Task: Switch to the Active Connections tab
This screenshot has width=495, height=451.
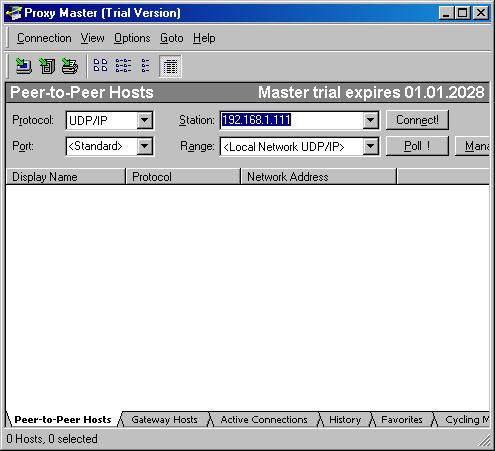Action: 264,419
